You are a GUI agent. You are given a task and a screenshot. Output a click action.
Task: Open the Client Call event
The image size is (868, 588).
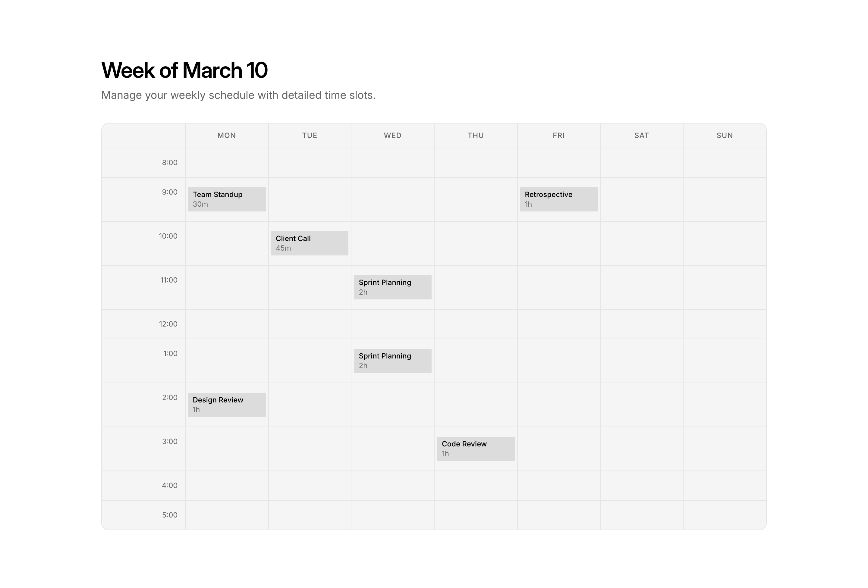310,243
